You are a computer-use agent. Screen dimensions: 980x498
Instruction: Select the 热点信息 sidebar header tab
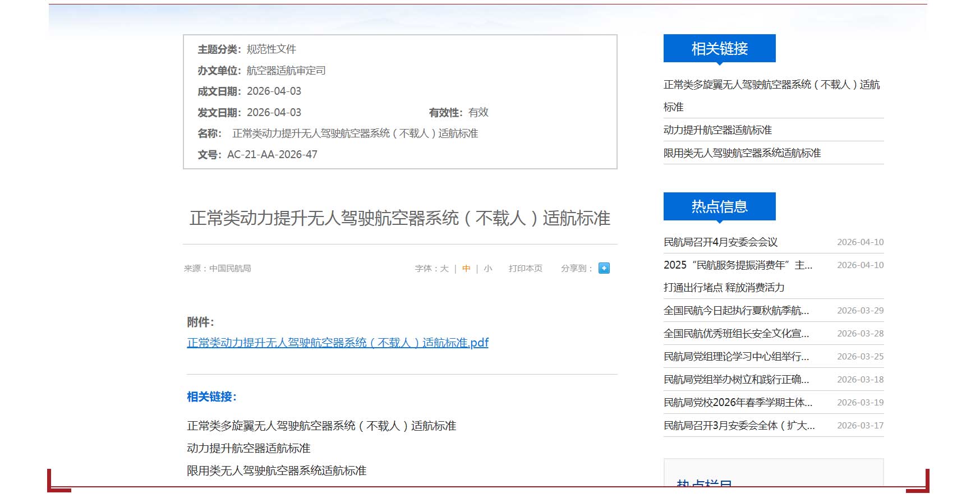point(719,207)
